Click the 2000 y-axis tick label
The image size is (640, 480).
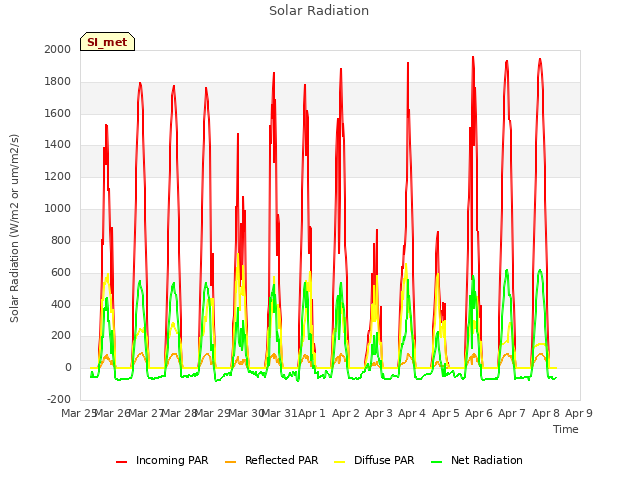click(58, 49)
